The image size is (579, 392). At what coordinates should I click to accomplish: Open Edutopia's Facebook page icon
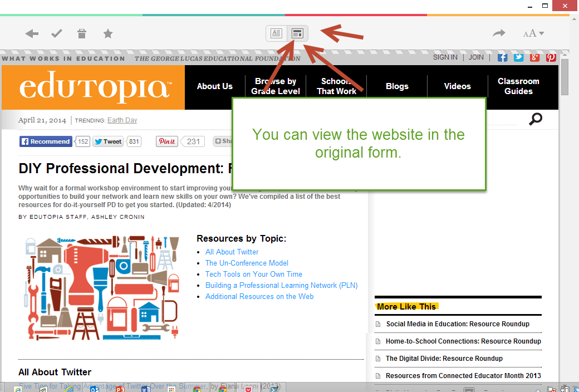(x=502, y=57)
